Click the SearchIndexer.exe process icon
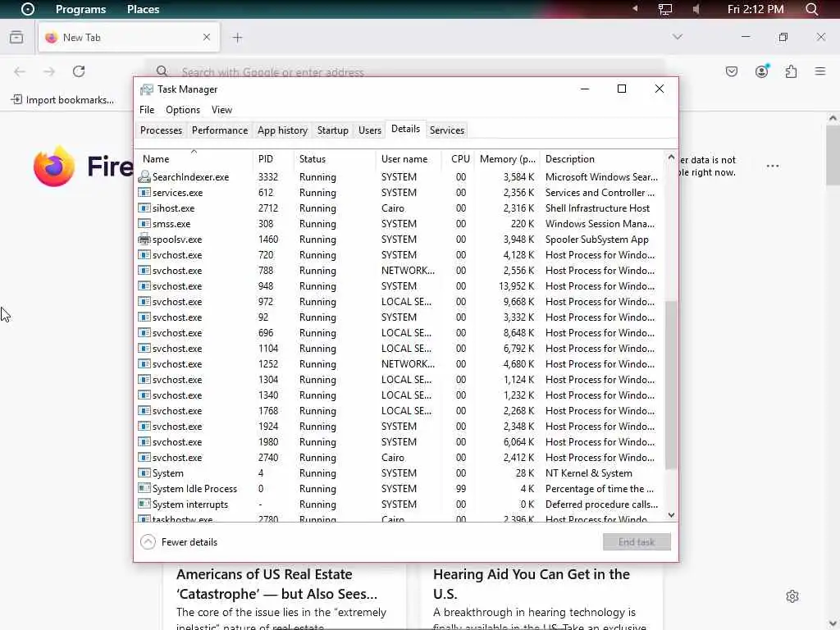 pos(144,177)
